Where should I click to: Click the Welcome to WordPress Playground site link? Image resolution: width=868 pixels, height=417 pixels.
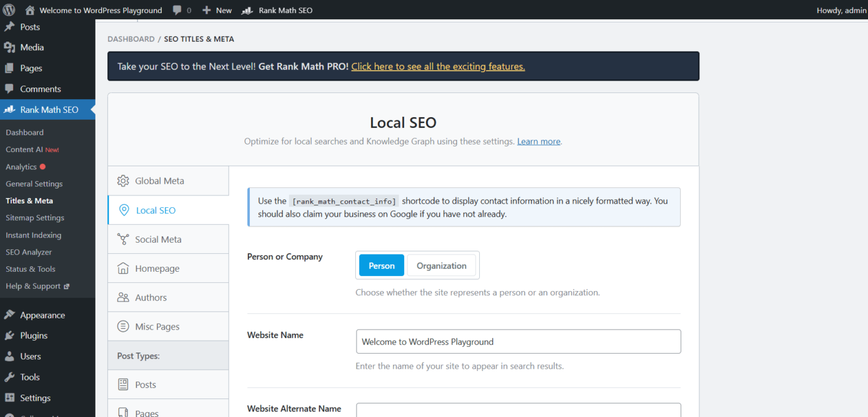[x=100, y=11]
